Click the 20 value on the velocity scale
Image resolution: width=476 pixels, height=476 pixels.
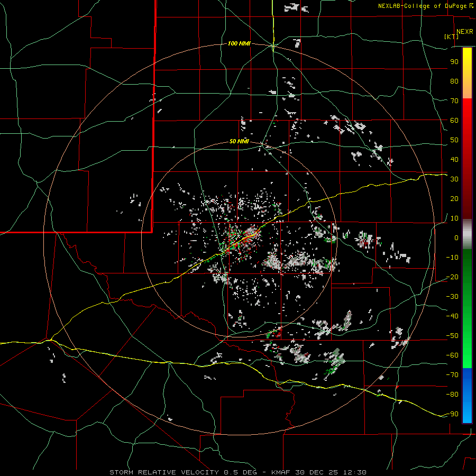click(x=454, y=198)
